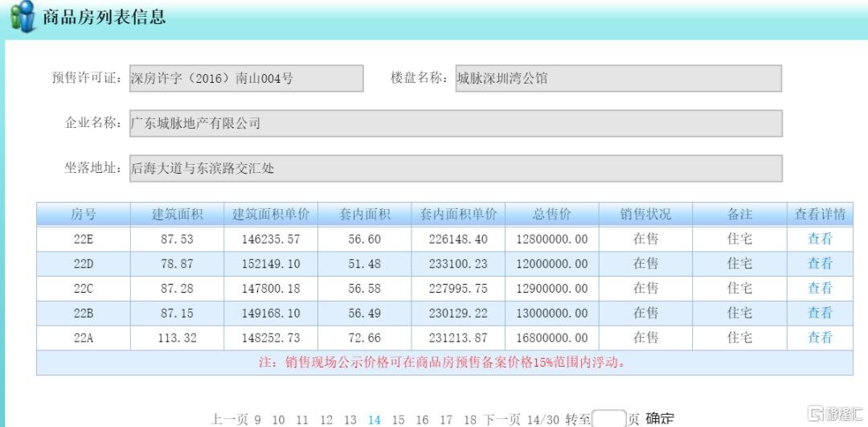
Task: Open 查看 details for room 22C
Action: (x=820, y=288)
